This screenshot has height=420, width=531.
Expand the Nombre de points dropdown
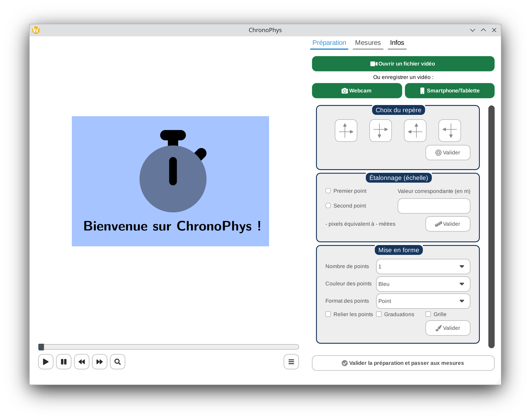[423, 267]
